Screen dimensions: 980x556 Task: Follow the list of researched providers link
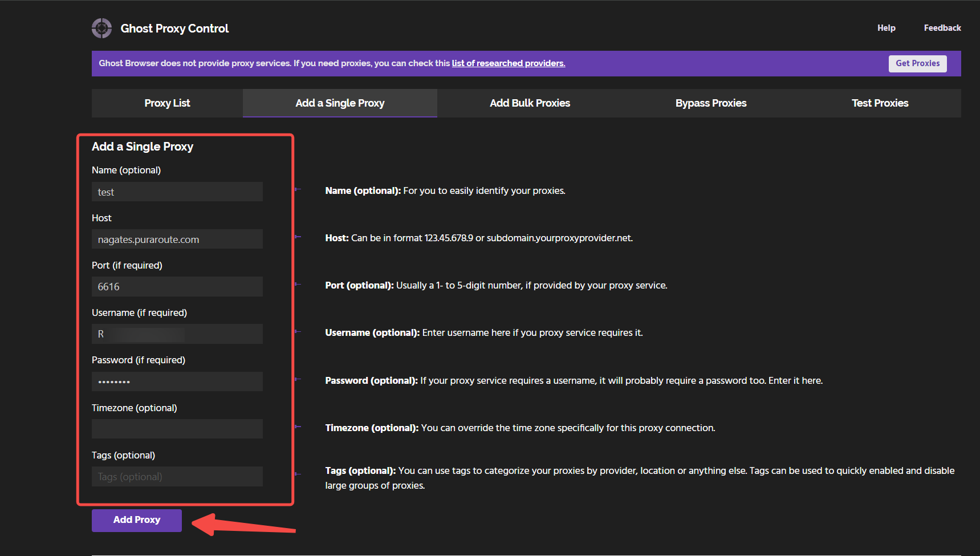tap(509, 63)
